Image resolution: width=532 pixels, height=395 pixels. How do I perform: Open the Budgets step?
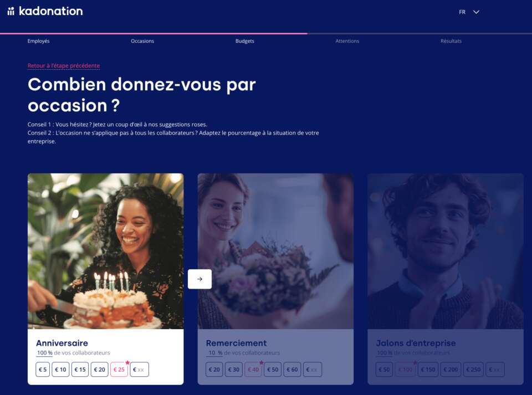pos(244,41)
